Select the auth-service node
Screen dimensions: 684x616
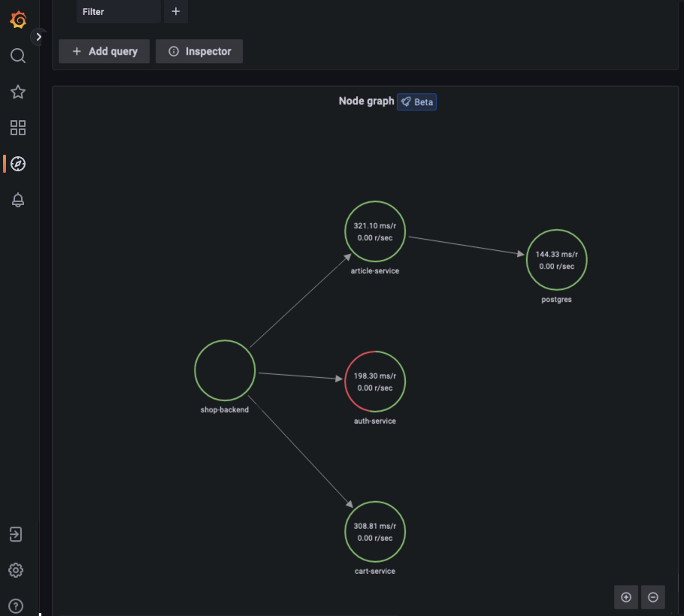click(374, 381)
